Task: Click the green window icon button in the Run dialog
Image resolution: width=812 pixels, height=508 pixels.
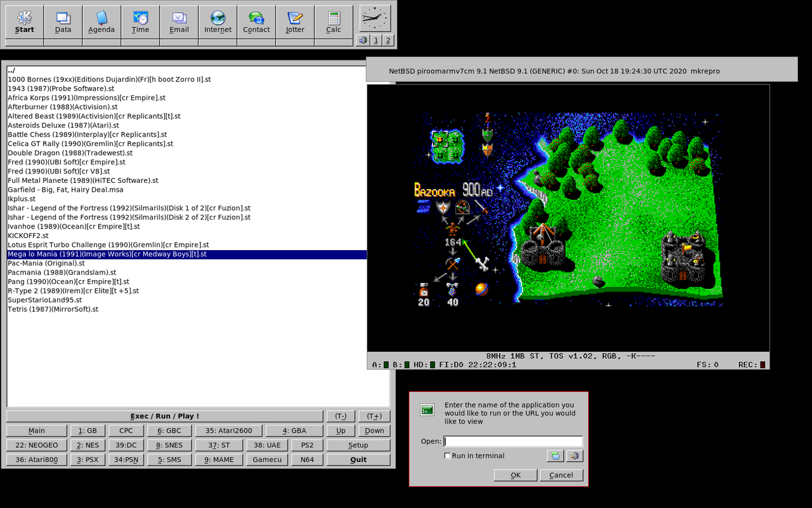Action: click(x=556, y=456)
